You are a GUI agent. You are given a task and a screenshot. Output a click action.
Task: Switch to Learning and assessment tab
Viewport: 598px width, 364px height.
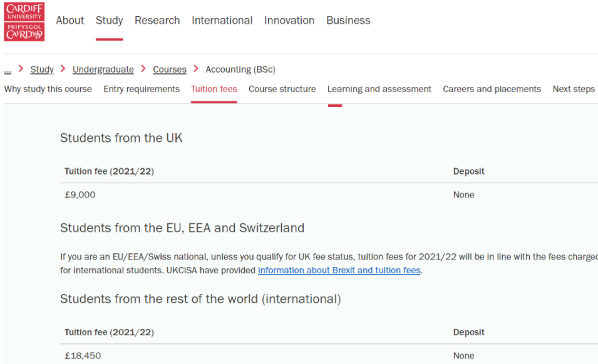379,89
